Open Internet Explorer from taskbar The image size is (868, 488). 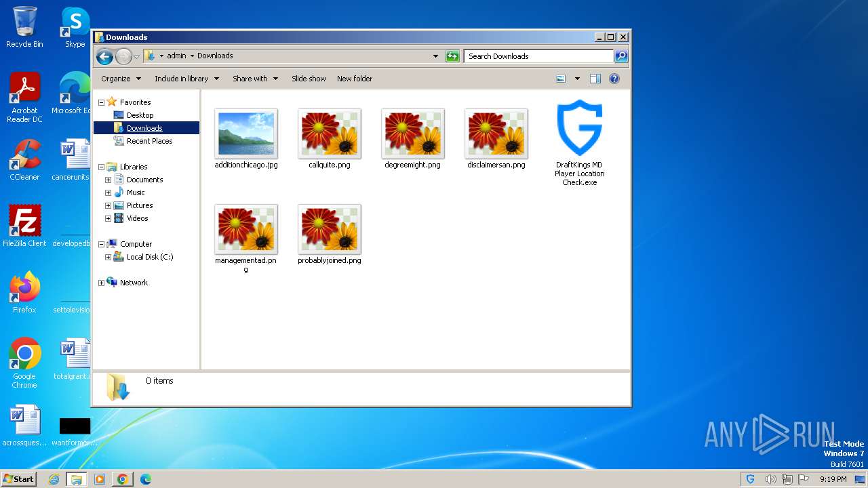(x=54, y=479)
